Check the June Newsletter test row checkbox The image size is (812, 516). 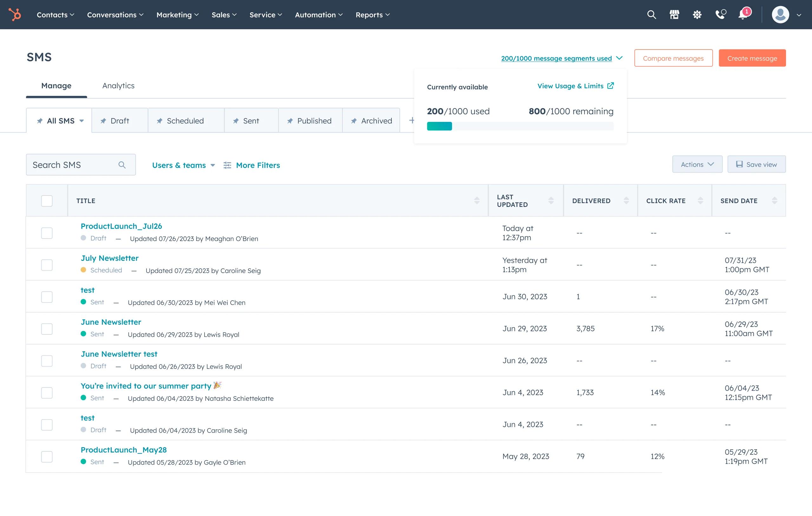click(47, 361)
